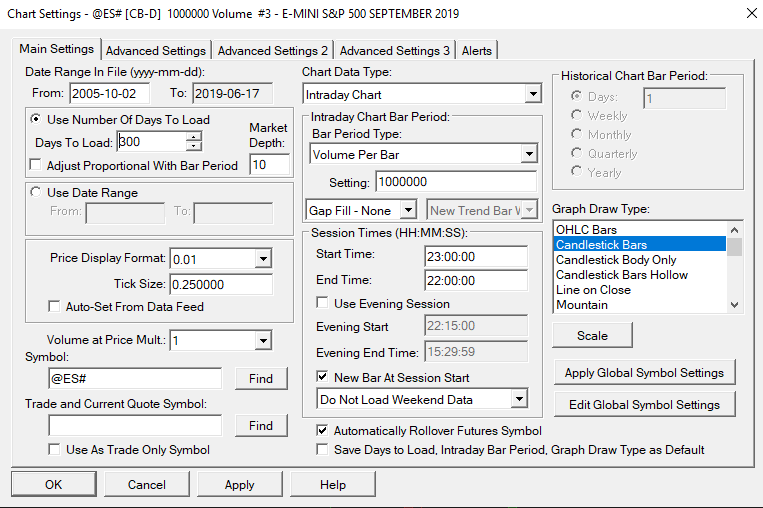Screen dimensions: 763x508
Task: Click the Graph Draw Type list down arrow
Action: point(735,305)
